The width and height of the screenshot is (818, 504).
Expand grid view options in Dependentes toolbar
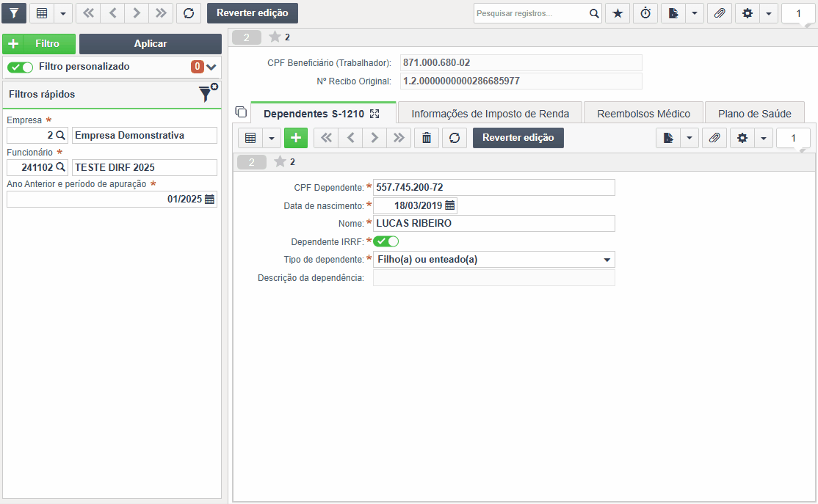coord(271,138)
